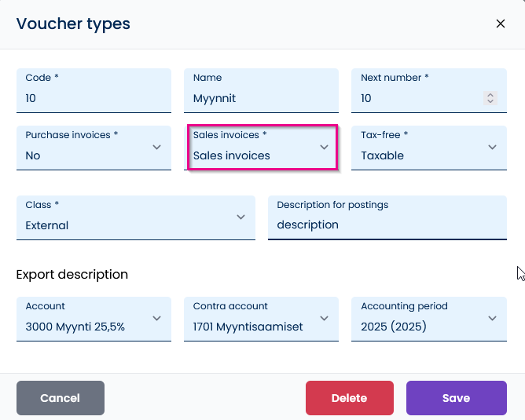Expand the Class dropdown chevron

click(240, 217)
